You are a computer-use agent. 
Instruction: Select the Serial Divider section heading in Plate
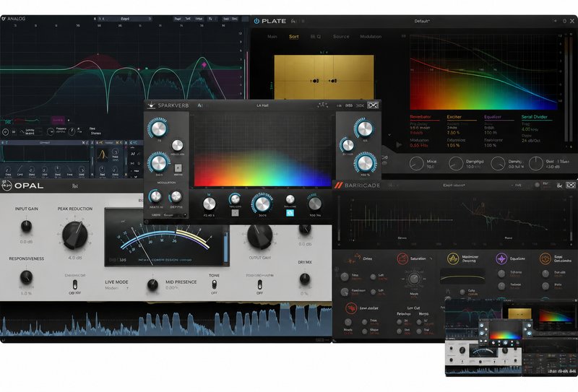pyautogui.click(x=534, y=117)
